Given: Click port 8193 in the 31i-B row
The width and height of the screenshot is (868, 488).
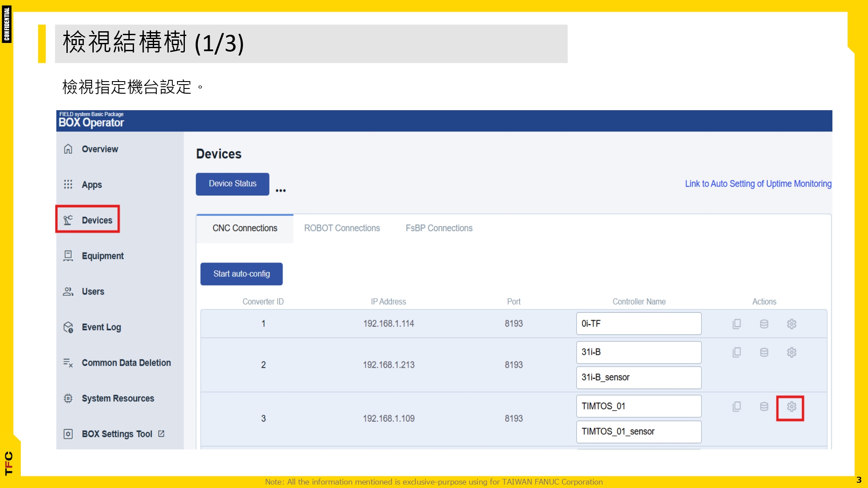Looking at the screenshot, I should click(x=514, y=365).
